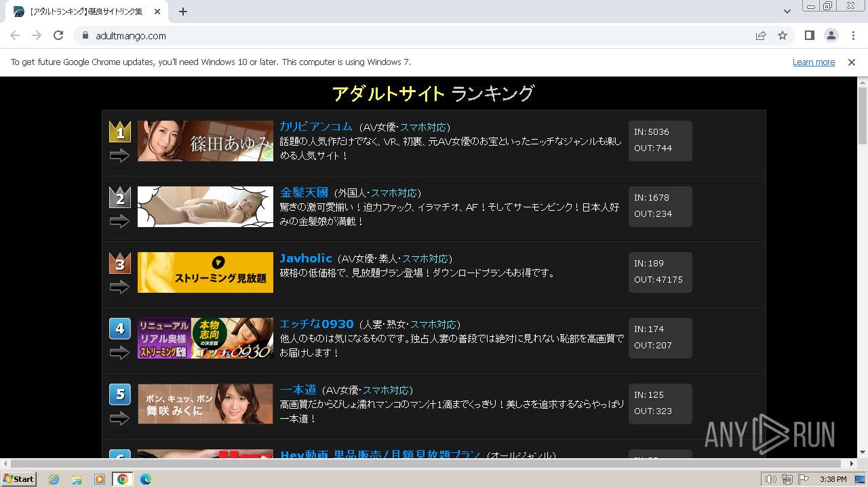The width and height of the screenshot is (868, 488).
Task: Click the IN: 5036 stats box
Action: click(660, 141)
